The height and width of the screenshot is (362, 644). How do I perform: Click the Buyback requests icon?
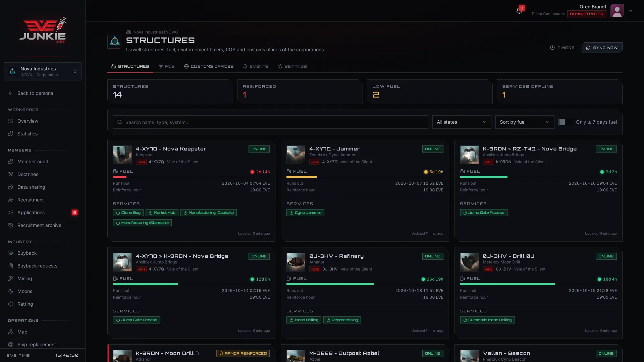11,266
